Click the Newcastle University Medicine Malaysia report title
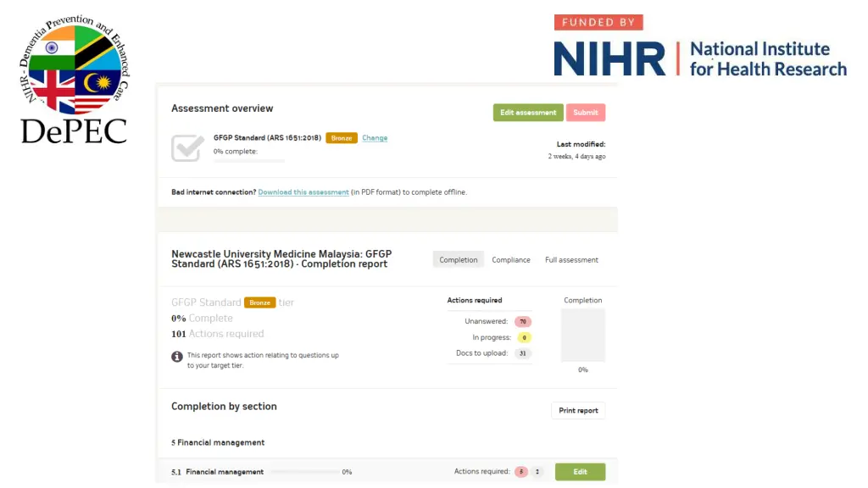This screenshot has height=488, width=868. (x=281, y=259)
